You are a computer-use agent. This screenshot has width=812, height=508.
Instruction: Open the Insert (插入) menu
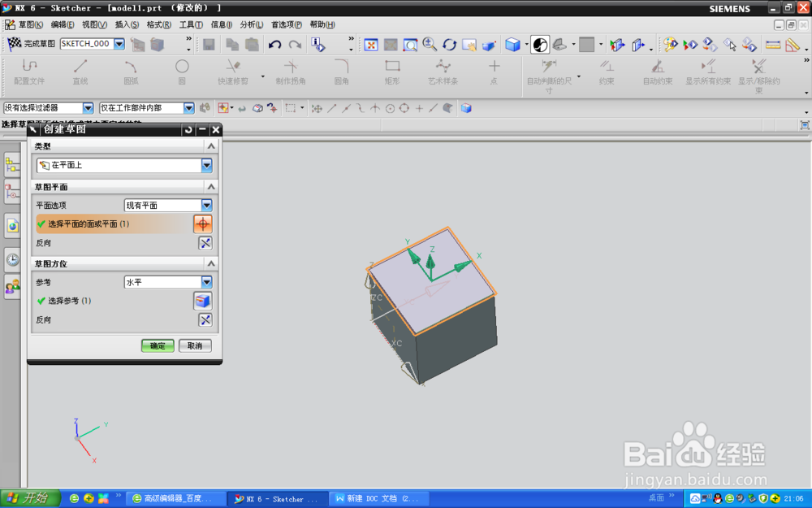click(127, 24)
